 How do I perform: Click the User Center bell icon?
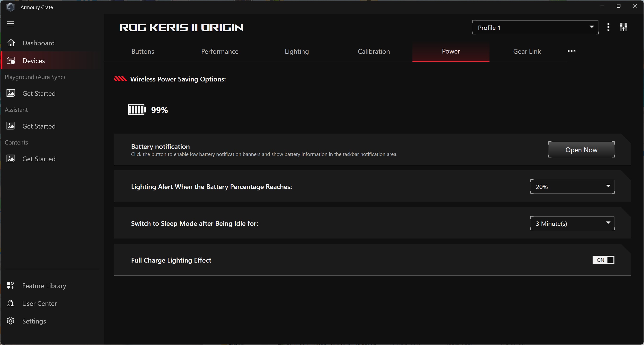tap(11, 303)
